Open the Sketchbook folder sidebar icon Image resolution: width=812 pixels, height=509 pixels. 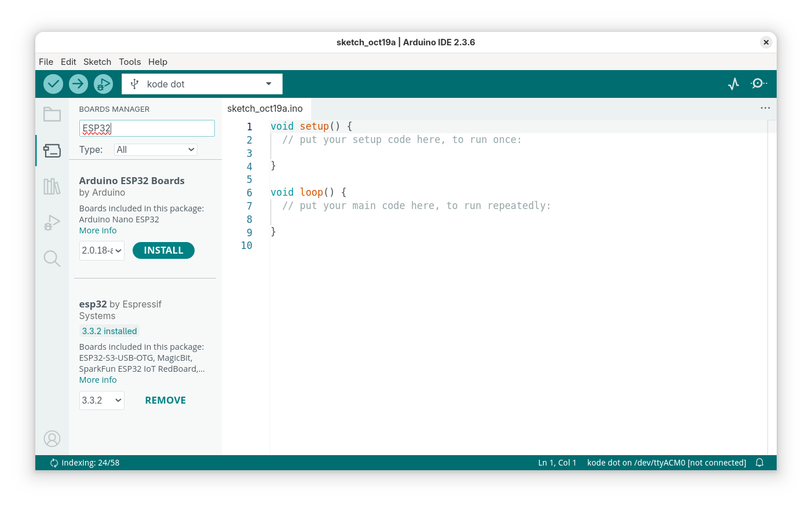tap(52, 114)
